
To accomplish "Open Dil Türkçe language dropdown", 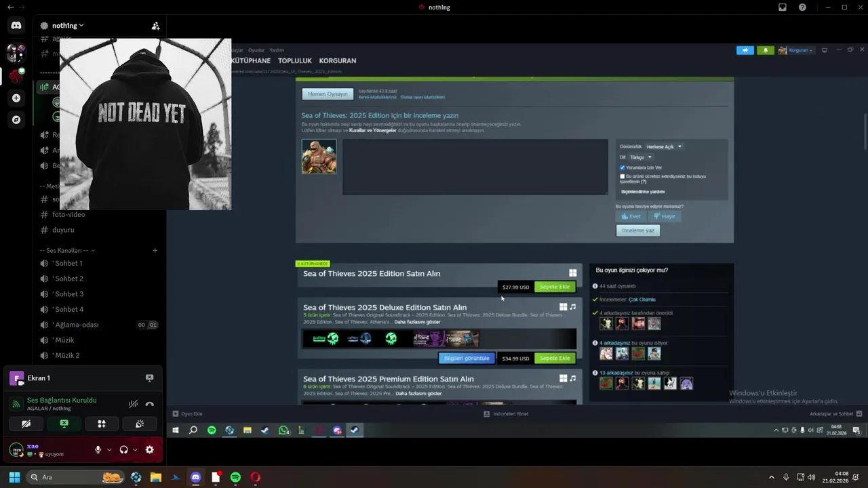I will pos(641,157).
